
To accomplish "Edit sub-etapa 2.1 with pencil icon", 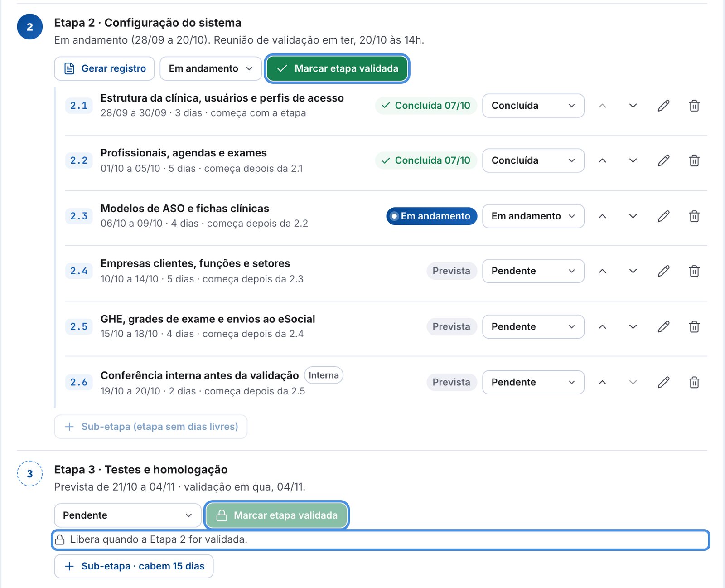I will [x=663, y=106].
